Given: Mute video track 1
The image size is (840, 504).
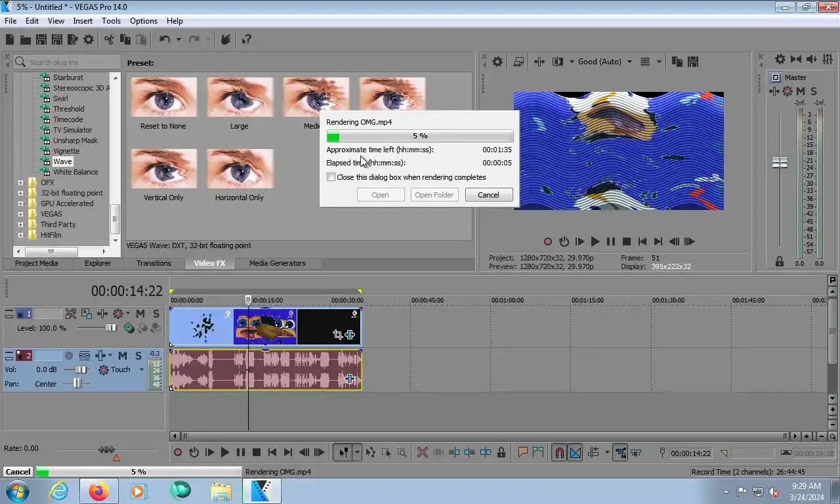Looking at the screenshot, I should [x=140, y=314].
